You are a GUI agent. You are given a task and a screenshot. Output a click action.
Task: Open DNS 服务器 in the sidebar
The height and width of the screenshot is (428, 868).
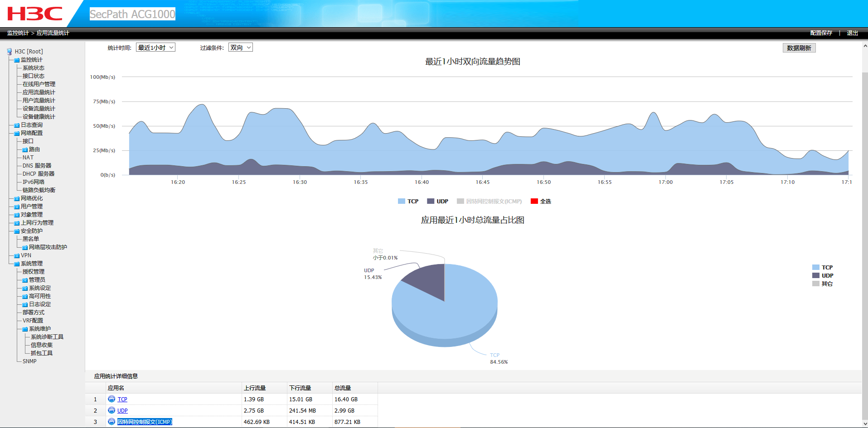click(x=37, y=166)
